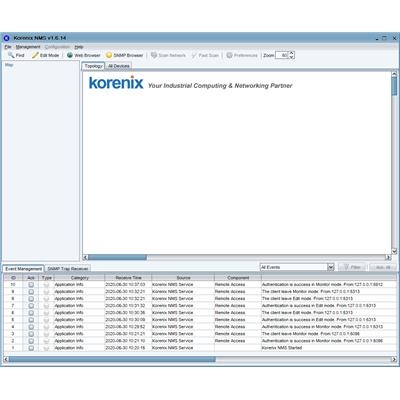The height and width of the screenshot is (400, 400).
Task: Click the Filter button in events panel
Action: pyautogui.click(x=352, y=267)
